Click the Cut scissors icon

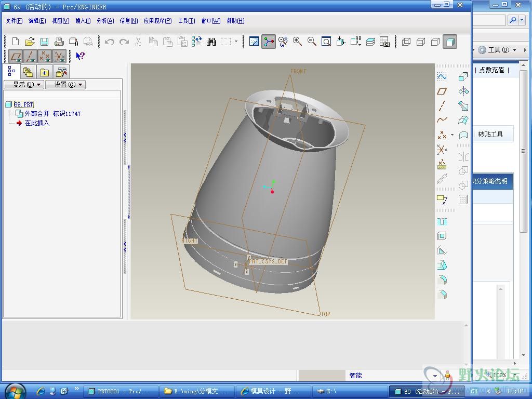pos(138,42)
